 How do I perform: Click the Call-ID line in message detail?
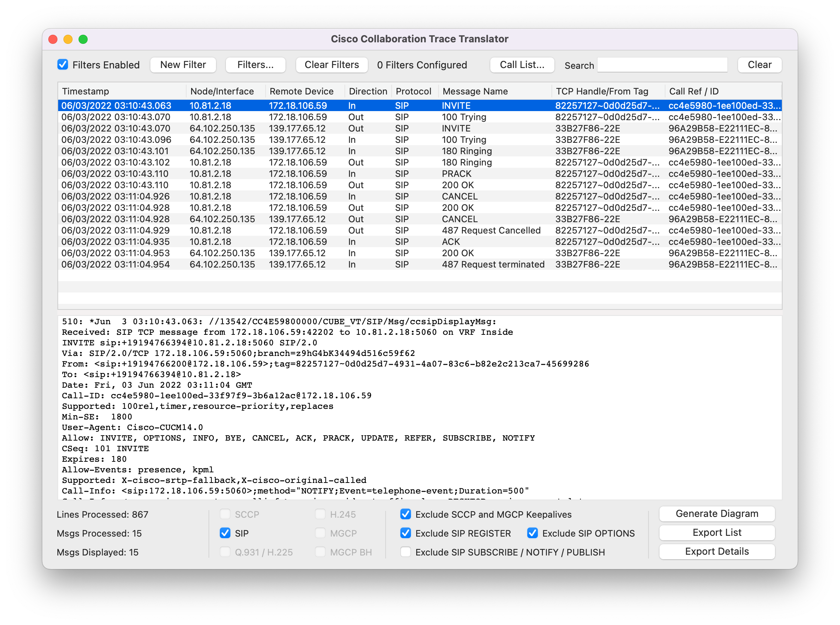217,396
